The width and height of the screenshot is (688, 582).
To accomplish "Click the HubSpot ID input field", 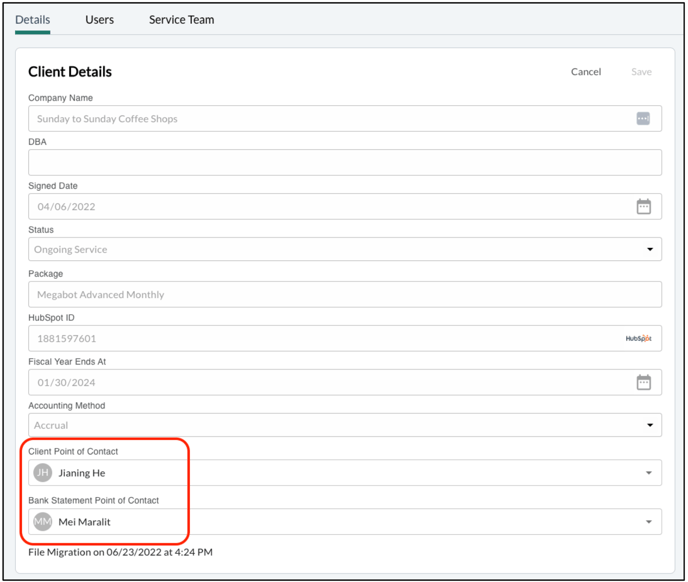I will [x=345, y=338].
